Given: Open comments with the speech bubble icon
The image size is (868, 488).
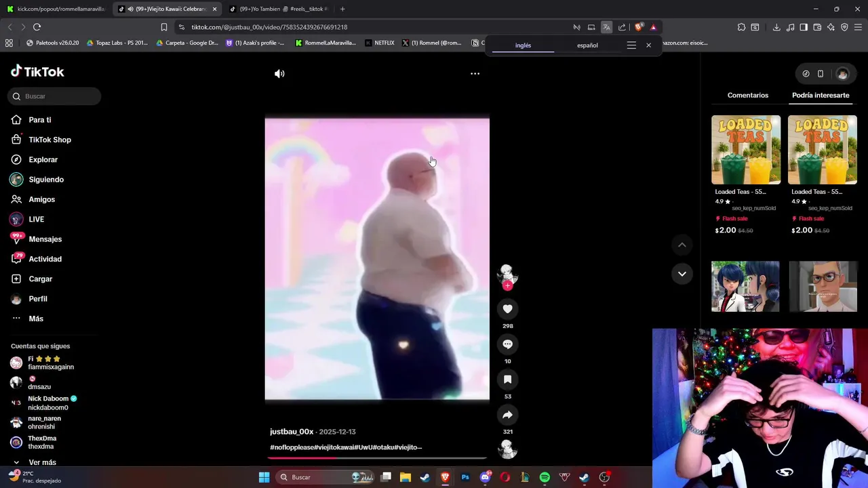Looking at the screenshot, I should (x=507, y=344).
